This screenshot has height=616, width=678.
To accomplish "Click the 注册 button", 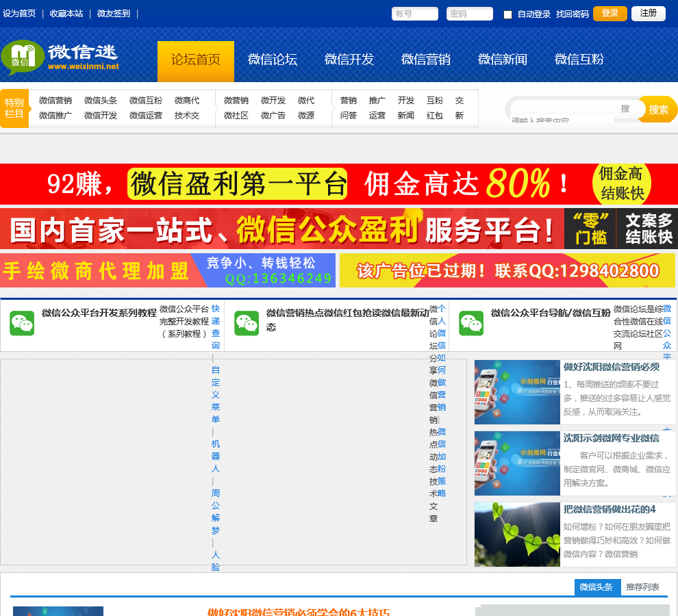I will coord(648,14).
